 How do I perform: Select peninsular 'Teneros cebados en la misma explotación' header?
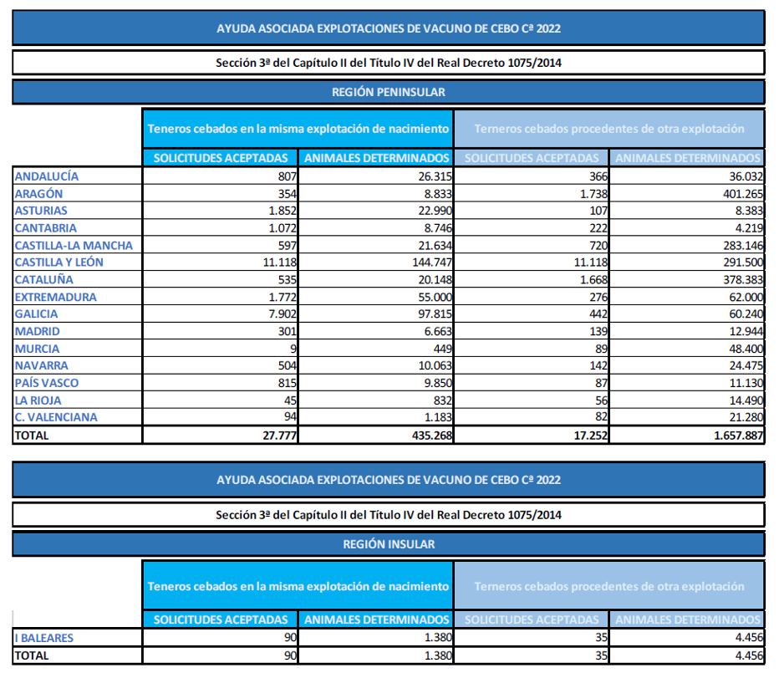coord(298,129)
